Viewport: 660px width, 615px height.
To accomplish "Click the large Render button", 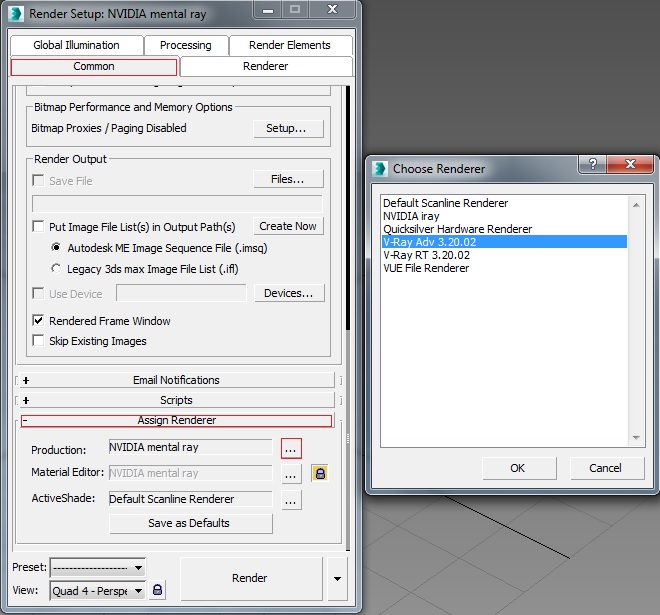I will [x=251, y=578].
